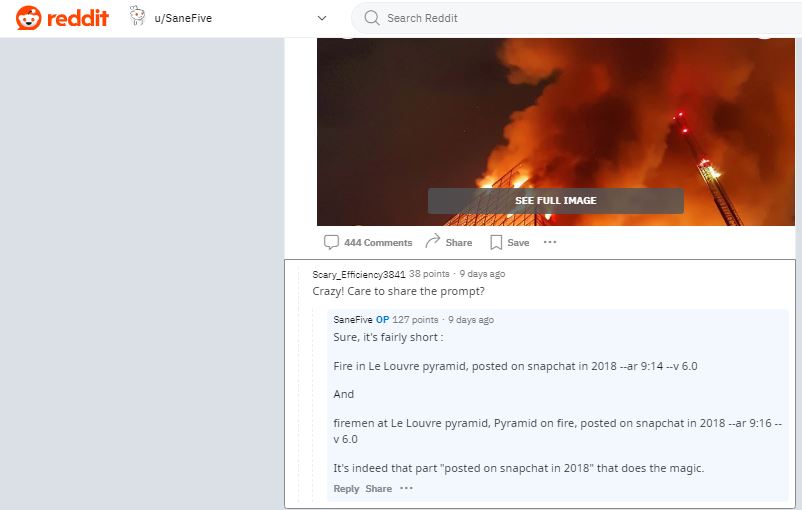The height and width of the screenshot is (510, 802).
Task: Share SaneFive's comment
Action: point(378,489)
